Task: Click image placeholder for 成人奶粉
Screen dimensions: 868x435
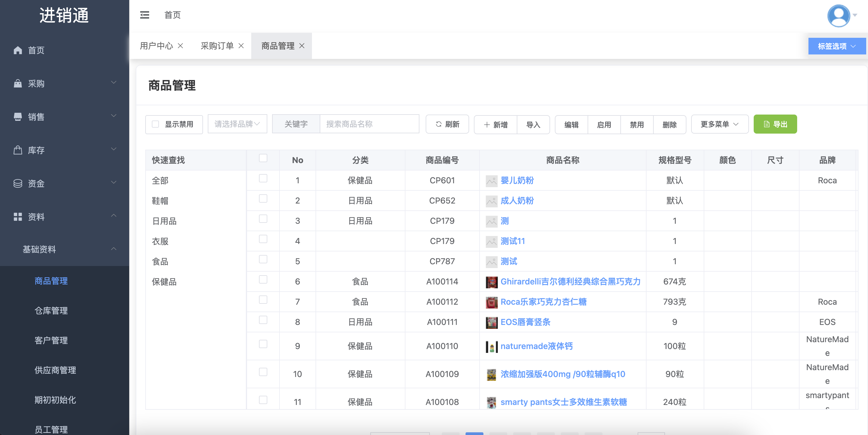Action: (492, 201)
